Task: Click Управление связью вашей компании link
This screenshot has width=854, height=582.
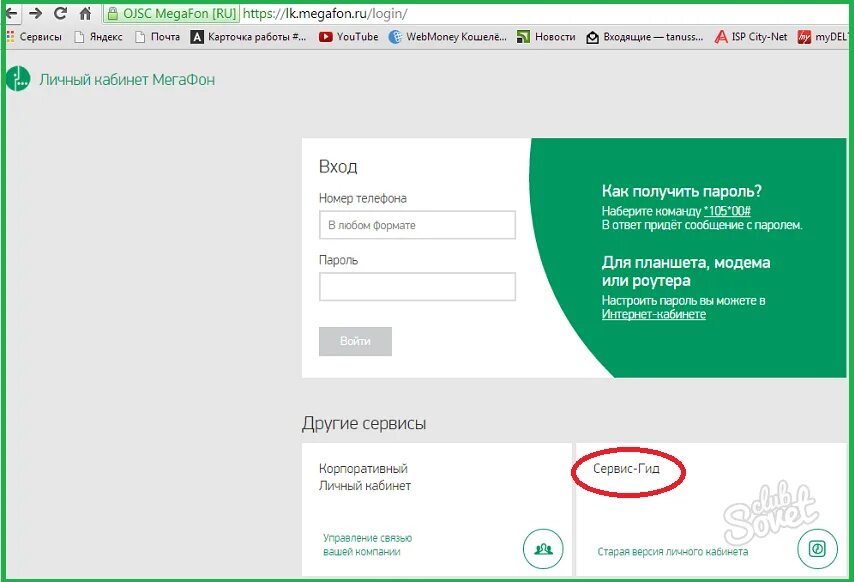Action: 368,544
